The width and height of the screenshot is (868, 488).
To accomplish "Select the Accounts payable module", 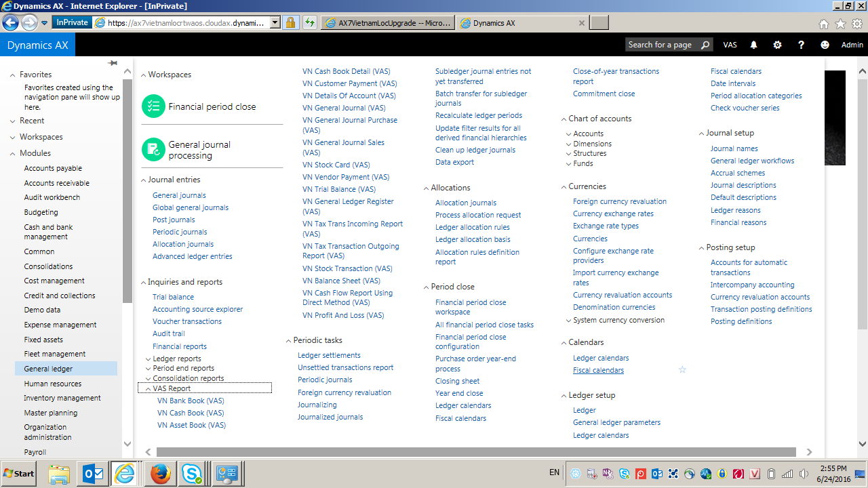I will (x=53, y=168).
